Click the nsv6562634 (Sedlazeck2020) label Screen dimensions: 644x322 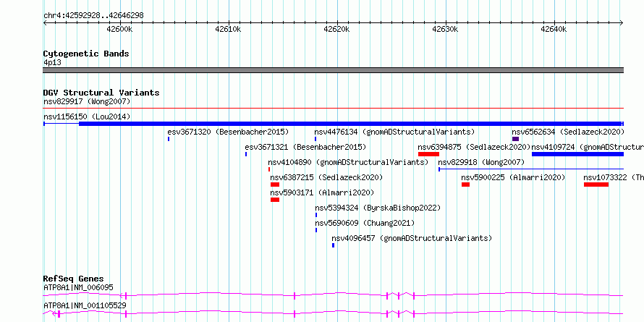click(567, 132)
